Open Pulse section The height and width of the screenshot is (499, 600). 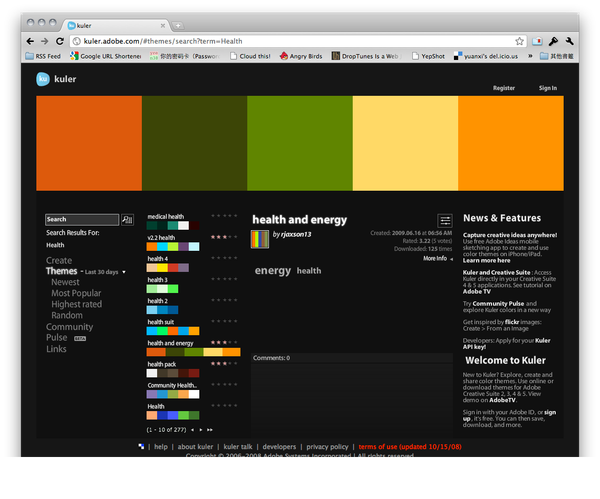[x=57, y=338]
